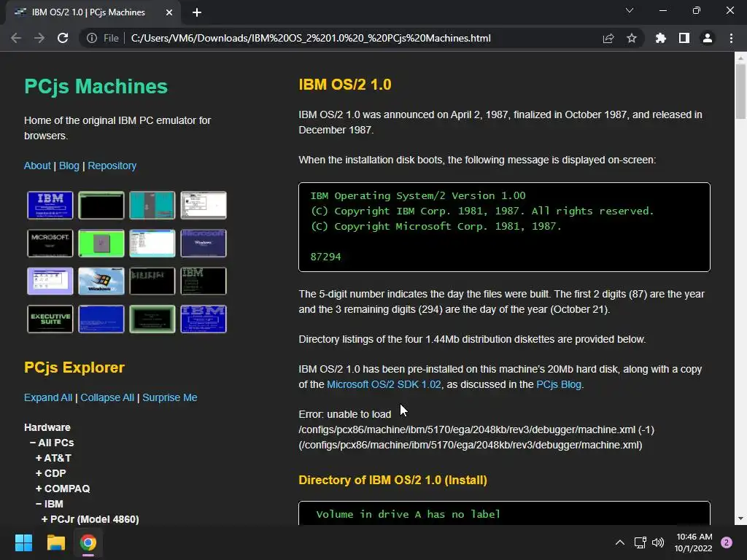Open the Chrome three-dot menu

pos(731,38)
